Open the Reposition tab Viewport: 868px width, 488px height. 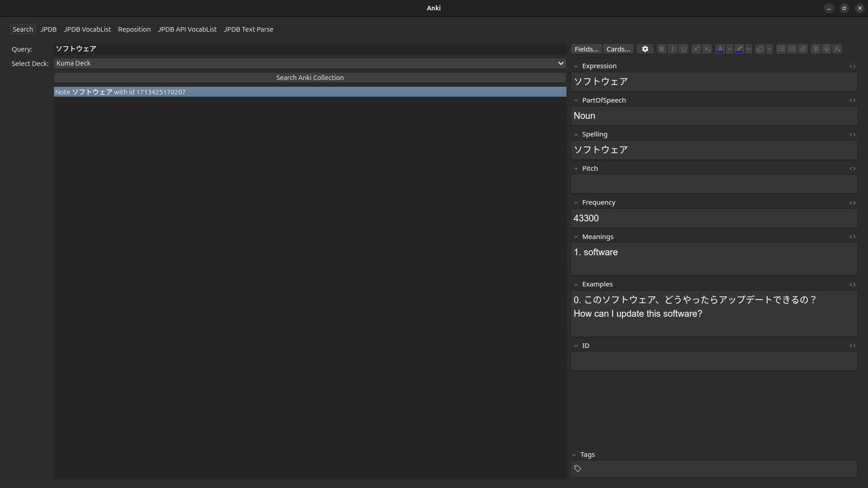point(134,29)
